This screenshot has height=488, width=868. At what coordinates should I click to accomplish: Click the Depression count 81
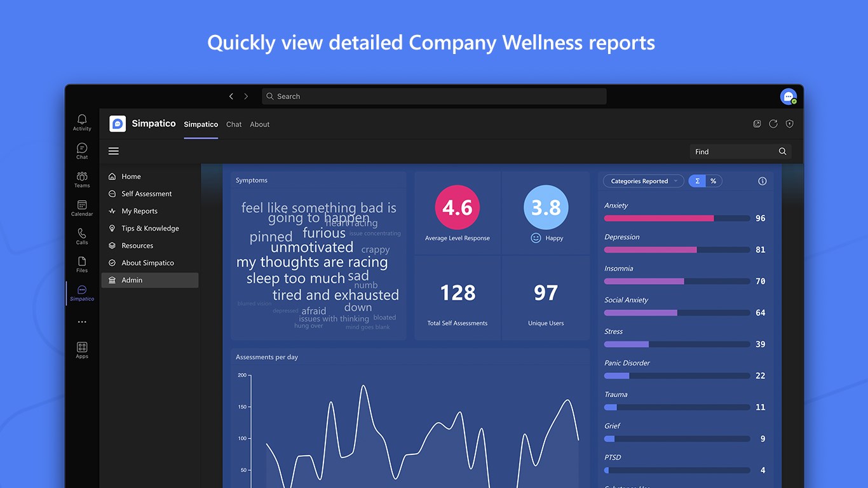click(x=761, y=250)
